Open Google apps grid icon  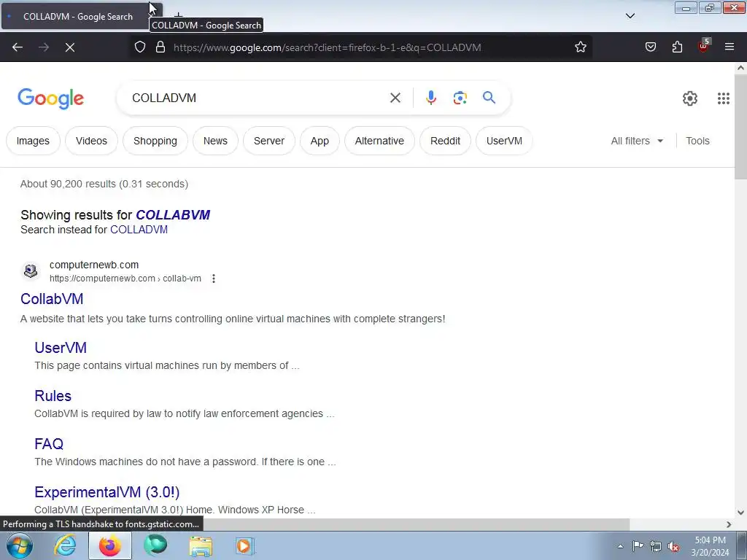(724, 98)
